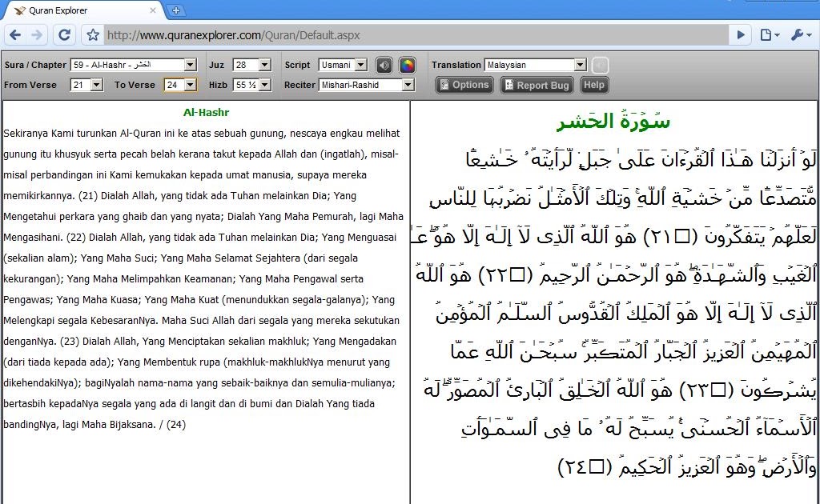820x504 pixels.
Task: Click the 'Translation' label
Action: click(456, 65)
